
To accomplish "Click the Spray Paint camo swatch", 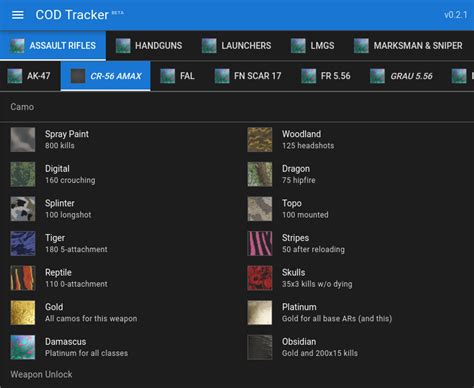I will (x=23, y=140).
